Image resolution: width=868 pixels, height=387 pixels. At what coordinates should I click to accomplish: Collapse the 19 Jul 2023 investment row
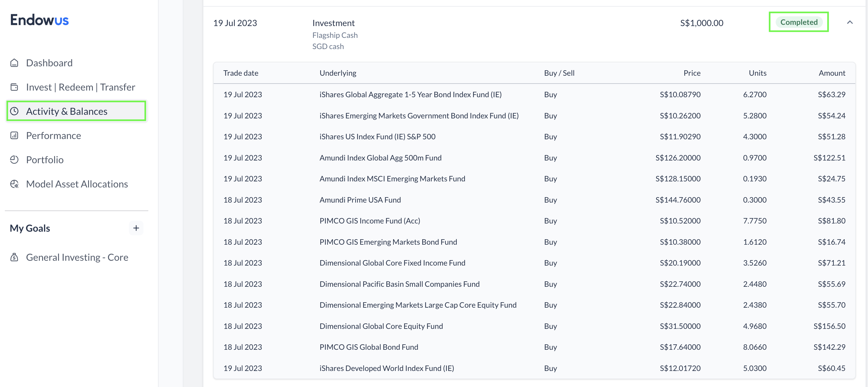tap(850, 22)
